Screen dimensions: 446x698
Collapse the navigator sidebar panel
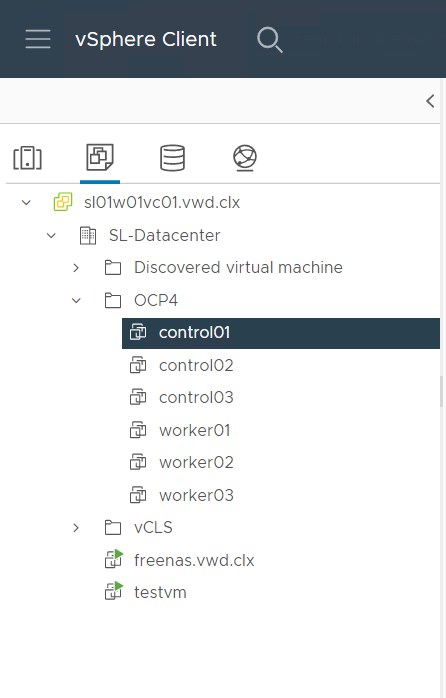pos(430,101)
